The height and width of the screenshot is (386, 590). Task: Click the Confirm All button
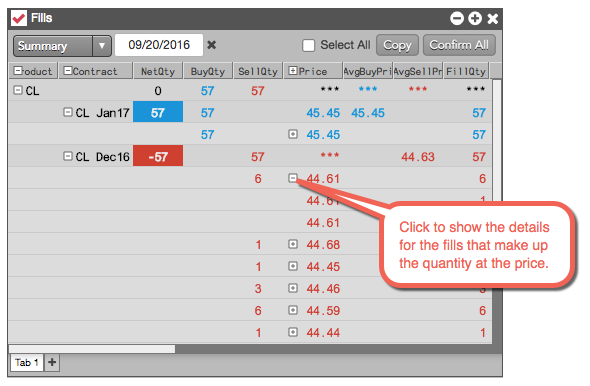tap(459, 45)
